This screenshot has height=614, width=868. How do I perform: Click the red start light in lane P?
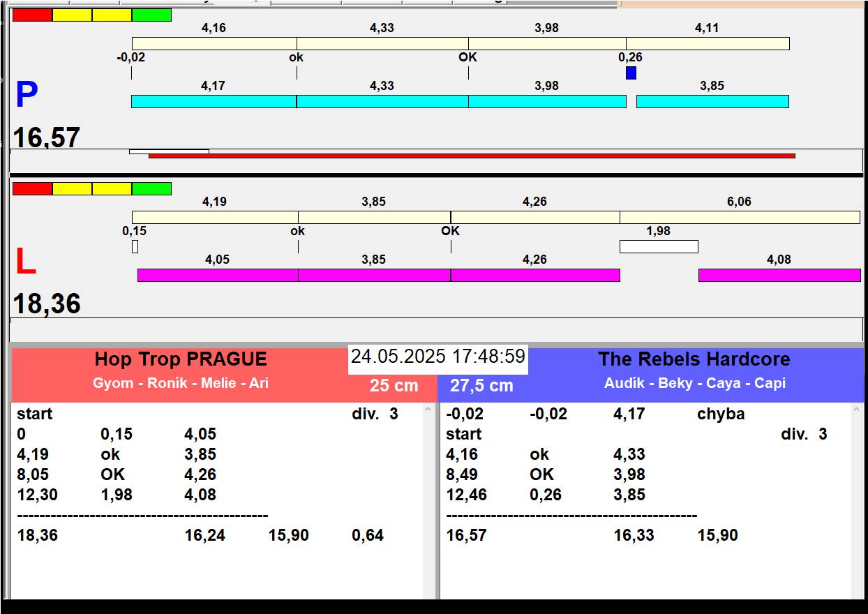click(x=32, y=15)
